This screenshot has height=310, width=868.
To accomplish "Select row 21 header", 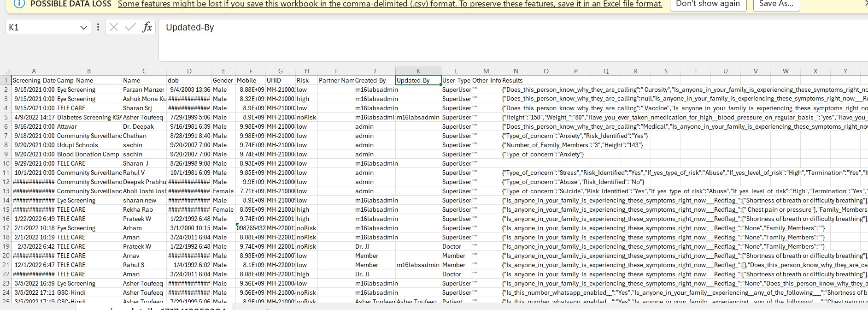I will [6, 265].
